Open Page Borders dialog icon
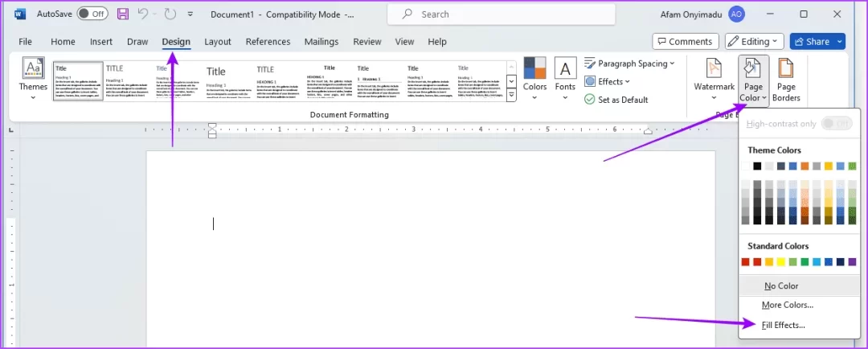 [785, 72]
